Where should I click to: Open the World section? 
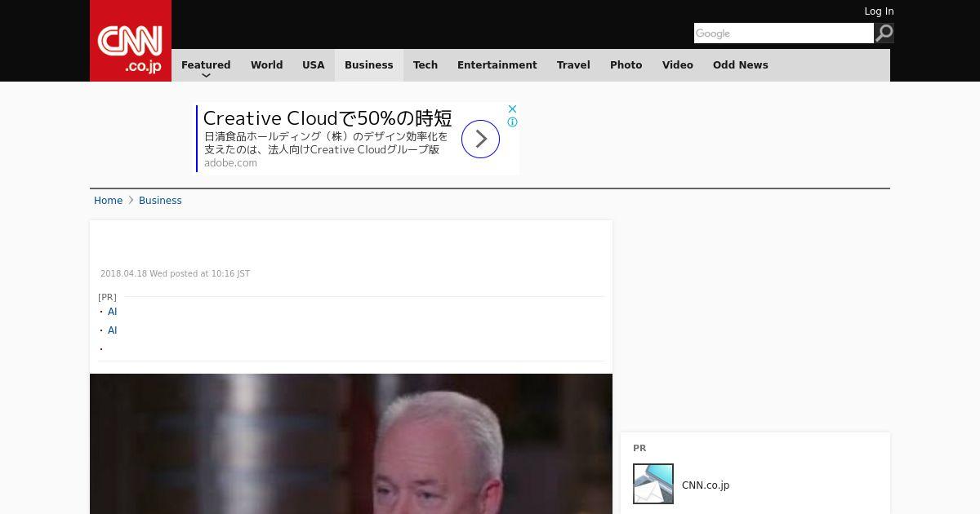click(x=266, y=65)
